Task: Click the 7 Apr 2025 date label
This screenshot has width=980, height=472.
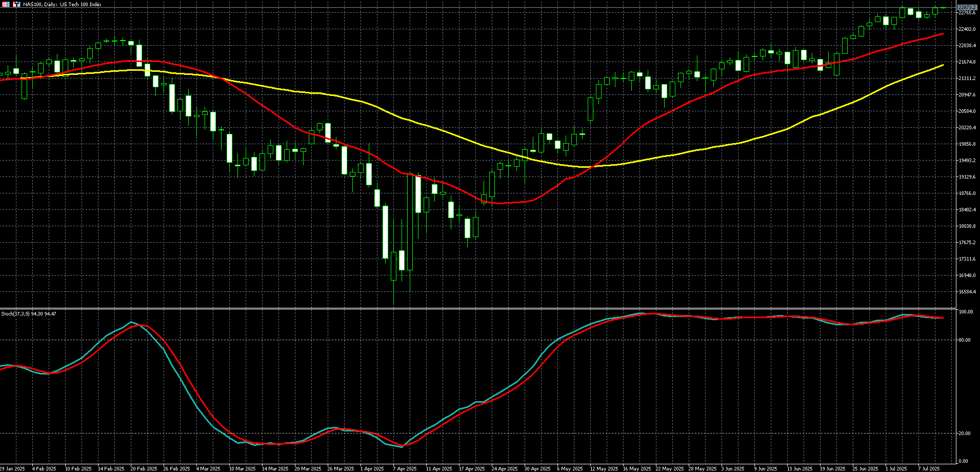Action: (x=405, y=468)
